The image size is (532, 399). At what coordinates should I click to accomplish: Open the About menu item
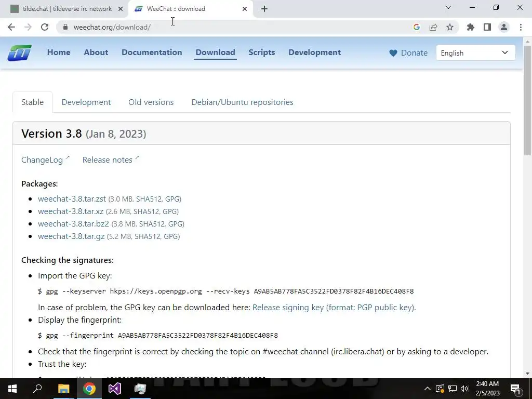pyautogui.click(x=96, y=52)
